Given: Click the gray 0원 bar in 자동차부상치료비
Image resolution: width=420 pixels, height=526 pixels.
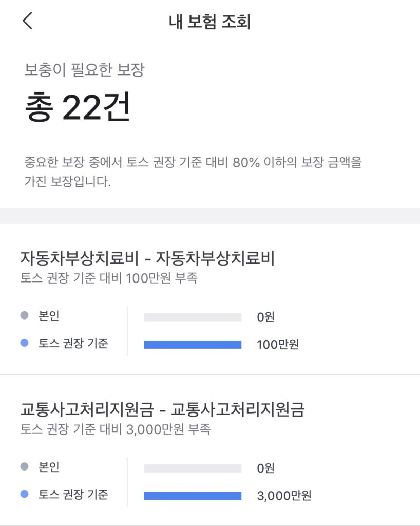Looking at the screenshot, I should [193, 317].
